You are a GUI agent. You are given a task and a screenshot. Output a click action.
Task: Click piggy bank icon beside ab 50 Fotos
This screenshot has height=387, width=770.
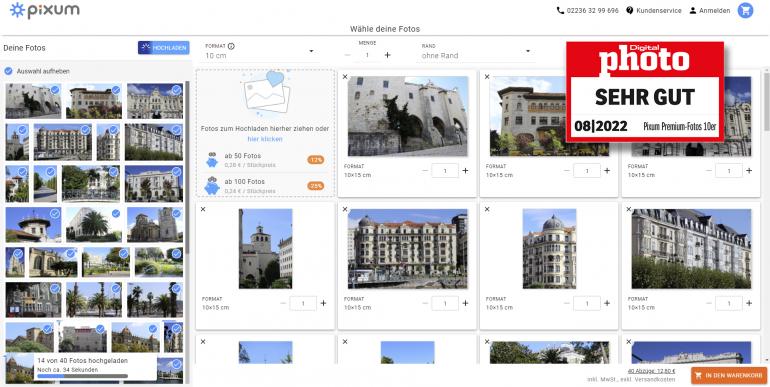click(212, 160)
